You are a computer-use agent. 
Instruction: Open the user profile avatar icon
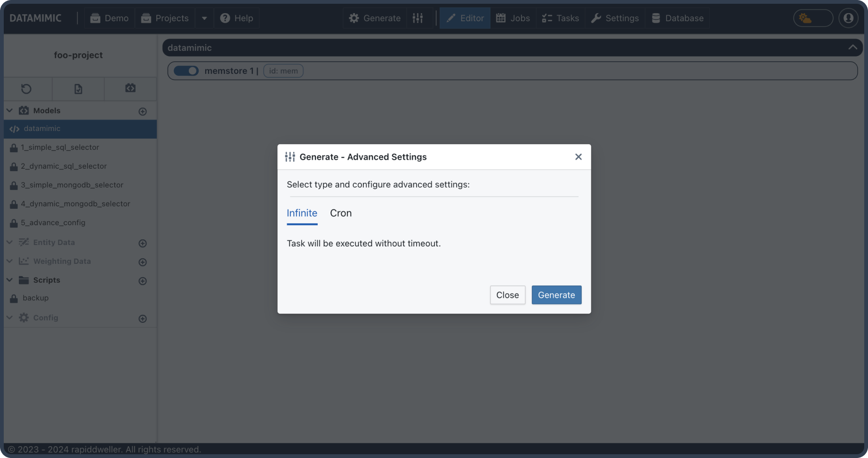coord(848,18)
